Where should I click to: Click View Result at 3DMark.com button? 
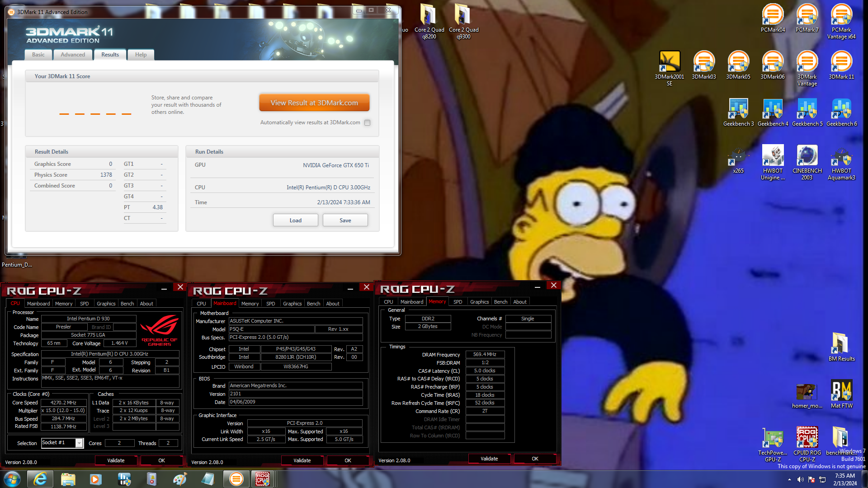point(314,103)
